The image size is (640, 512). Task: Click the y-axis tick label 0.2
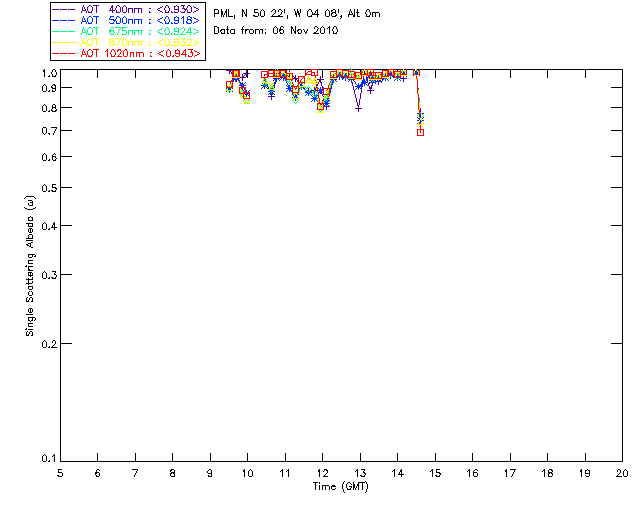pos(48,343)
